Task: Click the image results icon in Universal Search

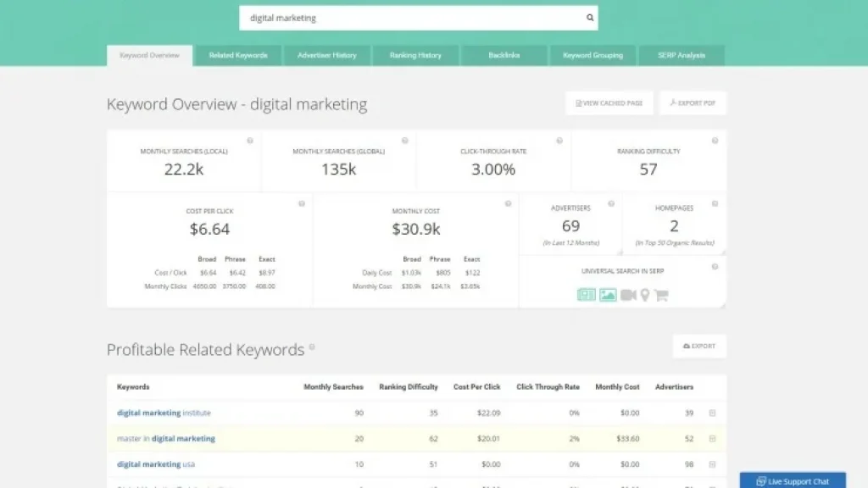Action: point(608,295)
